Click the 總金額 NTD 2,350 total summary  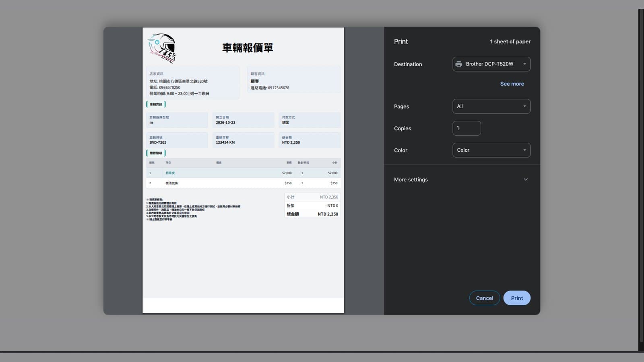[312, 214]
